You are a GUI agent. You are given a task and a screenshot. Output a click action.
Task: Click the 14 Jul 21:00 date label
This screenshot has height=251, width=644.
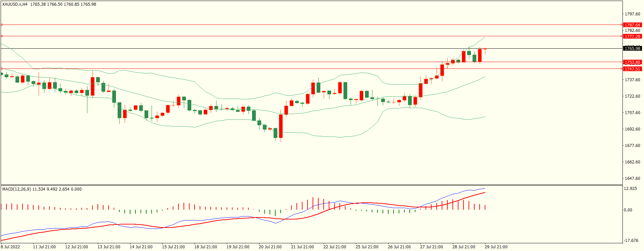point(141,247)
